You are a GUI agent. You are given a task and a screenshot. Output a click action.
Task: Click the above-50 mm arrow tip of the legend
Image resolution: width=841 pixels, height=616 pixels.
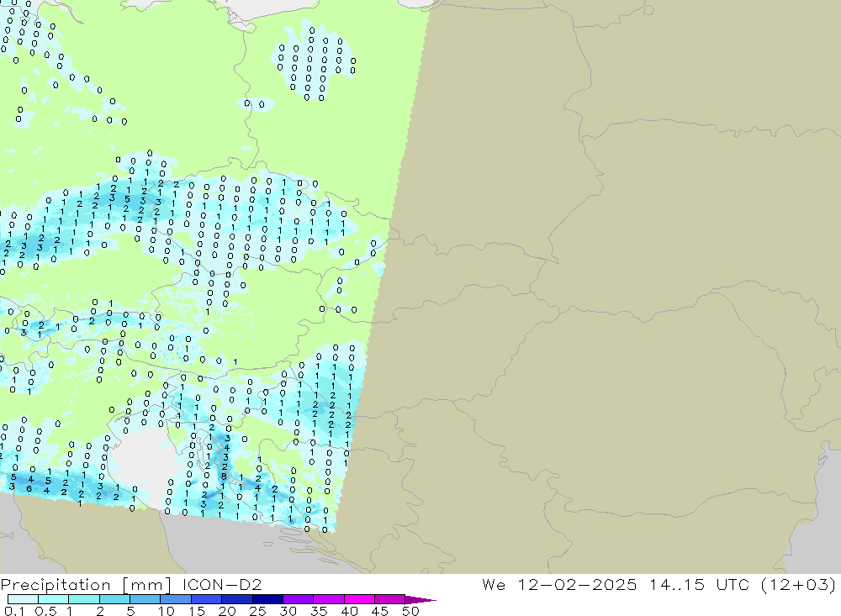pos(420,600)
